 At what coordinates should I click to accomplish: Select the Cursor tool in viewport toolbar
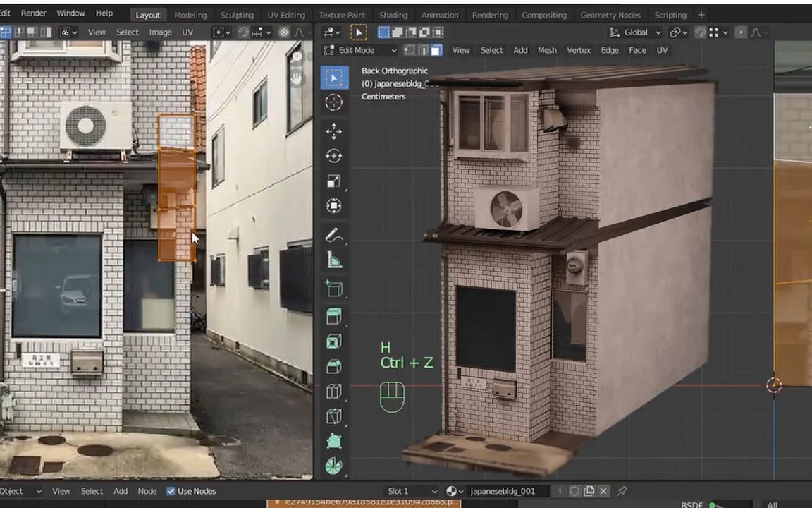pos(334,103)
